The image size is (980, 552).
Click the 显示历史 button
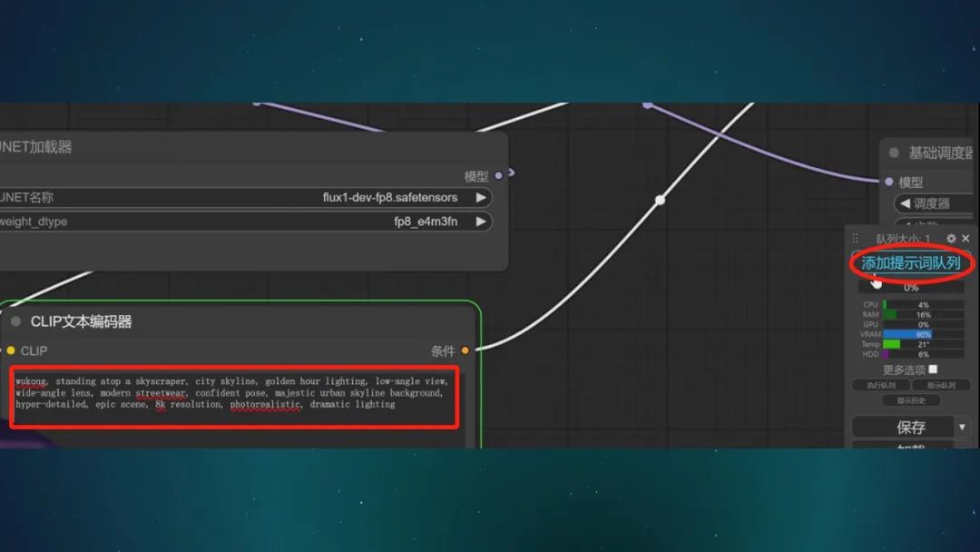(x=911, y=400)
